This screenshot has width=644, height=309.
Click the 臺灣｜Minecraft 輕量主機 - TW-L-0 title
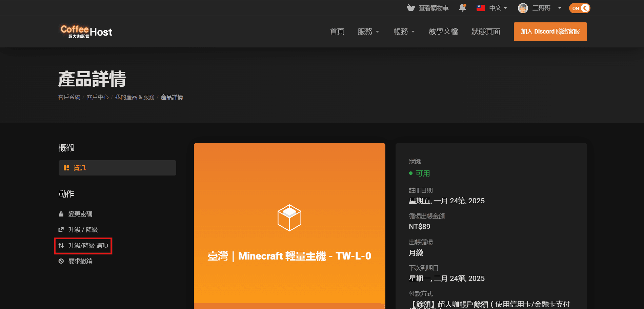[289, 256]
